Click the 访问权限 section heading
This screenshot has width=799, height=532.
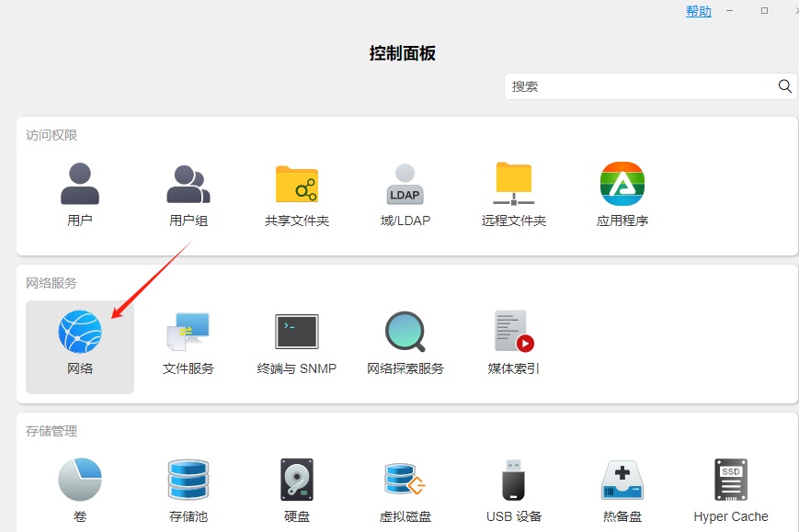pos(51,135)
